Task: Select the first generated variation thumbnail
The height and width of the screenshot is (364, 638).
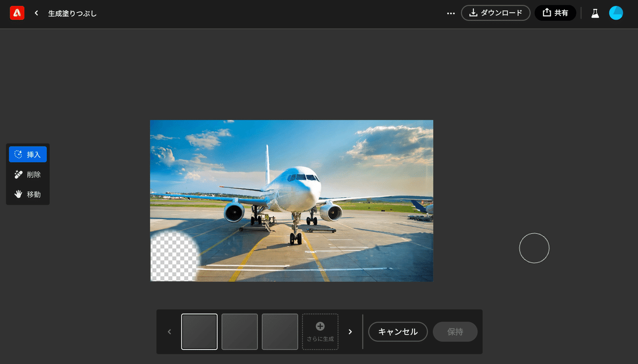Action: (199, 332)
